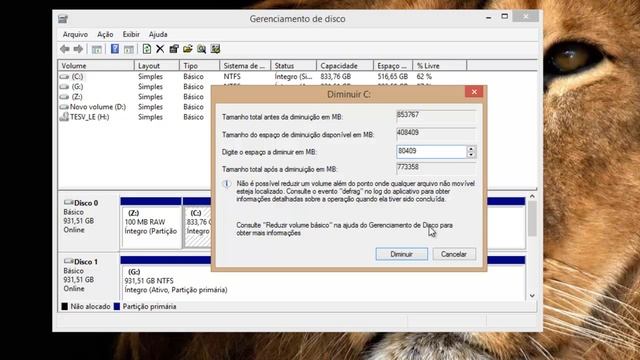
Task: Click the last toolbar icon with green checkmark
Action: pos(216,49)
